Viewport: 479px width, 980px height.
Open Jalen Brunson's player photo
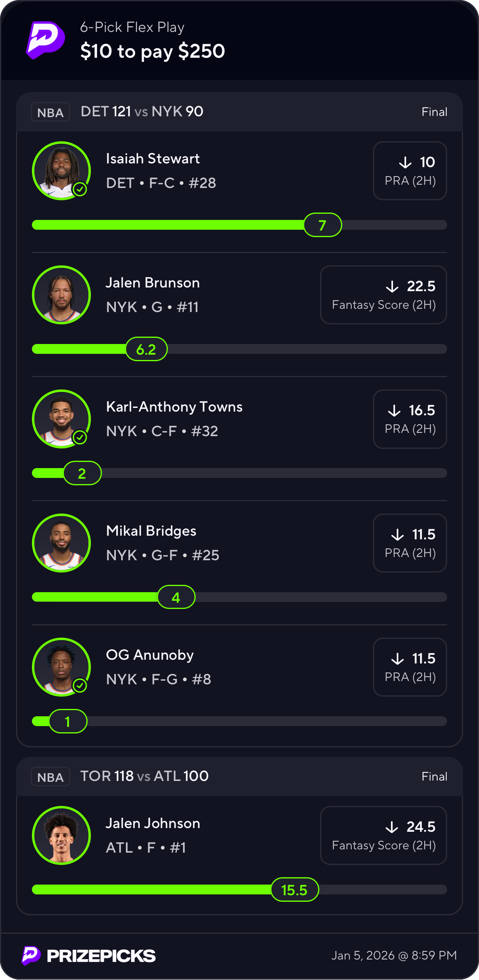pyautogui.click(x=61, y=295)
